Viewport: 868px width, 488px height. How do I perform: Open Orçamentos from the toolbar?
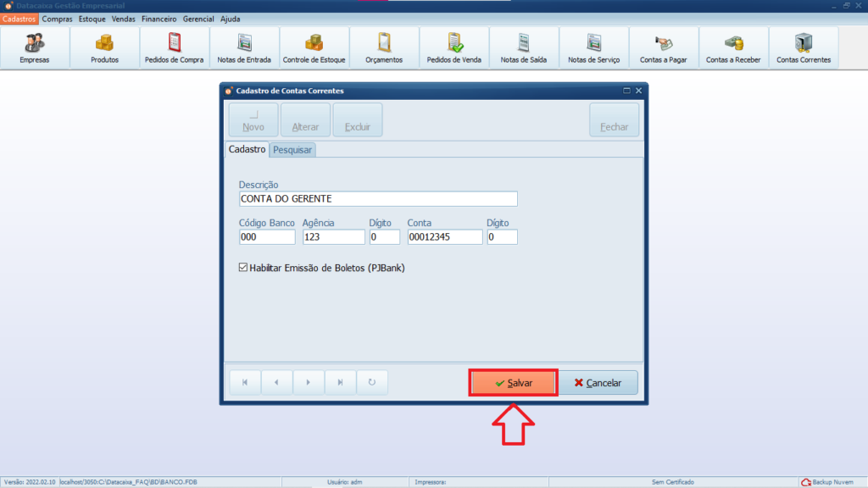coord(384,47)
